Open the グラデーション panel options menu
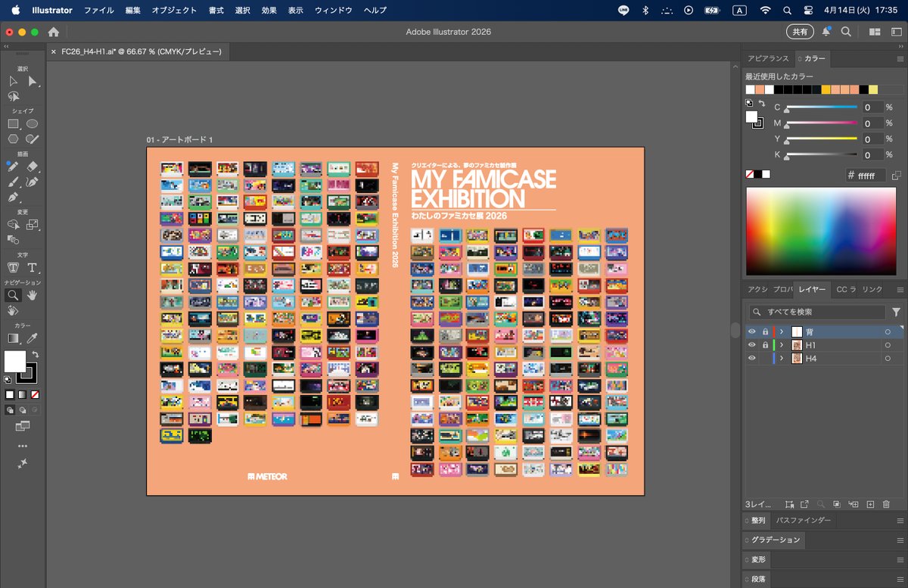 click(x=900, y=540)
